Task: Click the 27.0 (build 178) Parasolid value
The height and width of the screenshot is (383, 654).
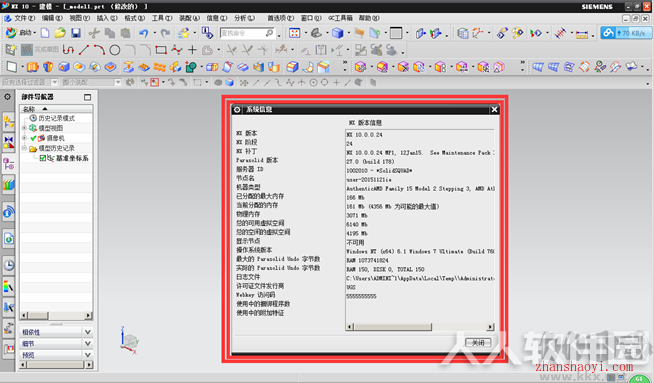Action: [x=370, y=161]
